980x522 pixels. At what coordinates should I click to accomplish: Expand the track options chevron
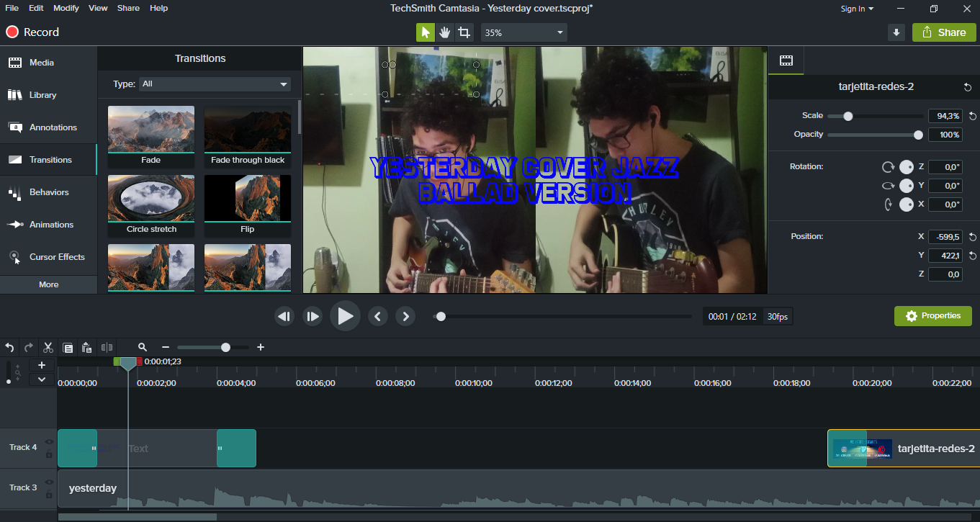coord(42,379)
